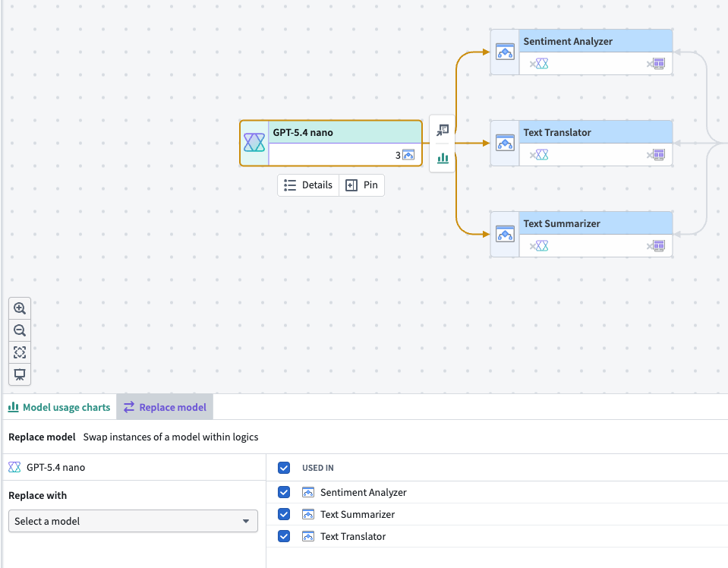Click the logic icon next to Text Summarizer row

(x=307, y=514)
